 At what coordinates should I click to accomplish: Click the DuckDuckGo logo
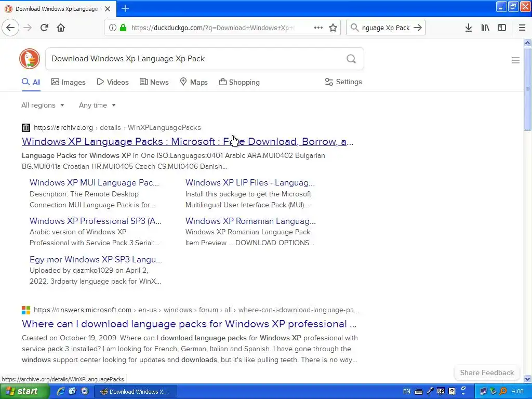click(x=30, y=59)
